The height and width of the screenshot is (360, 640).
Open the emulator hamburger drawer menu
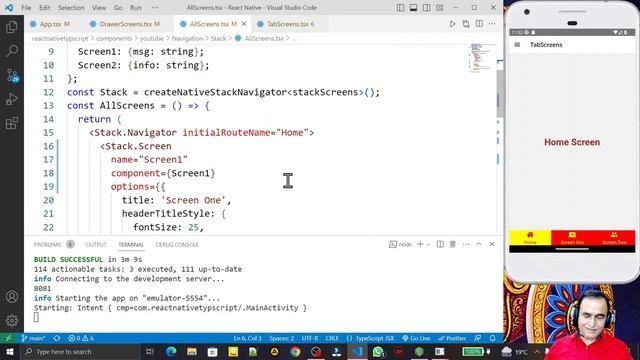pos(517,44)
